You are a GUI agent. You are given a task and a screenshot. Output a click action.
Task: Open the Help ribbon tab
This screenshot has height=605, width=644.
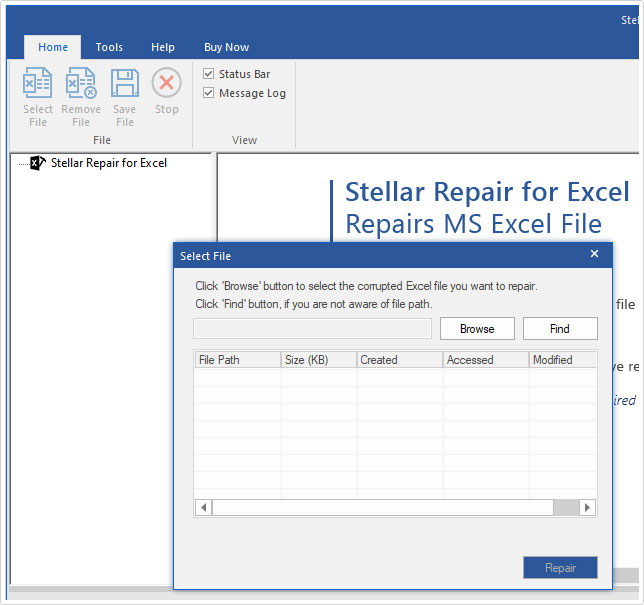click(163, 47)
